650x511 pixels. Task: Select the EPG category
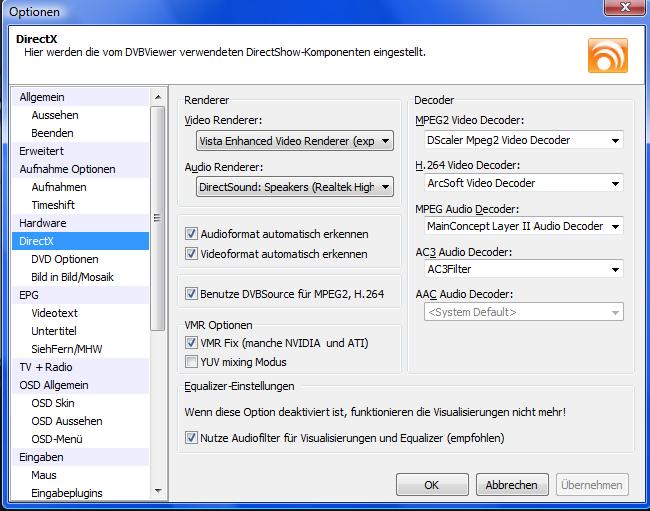[x=80, y=295]
